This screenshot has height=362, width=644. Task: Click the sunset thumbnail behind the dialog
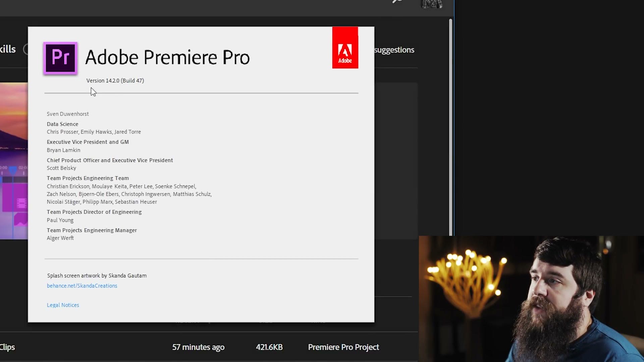(14, 161)
